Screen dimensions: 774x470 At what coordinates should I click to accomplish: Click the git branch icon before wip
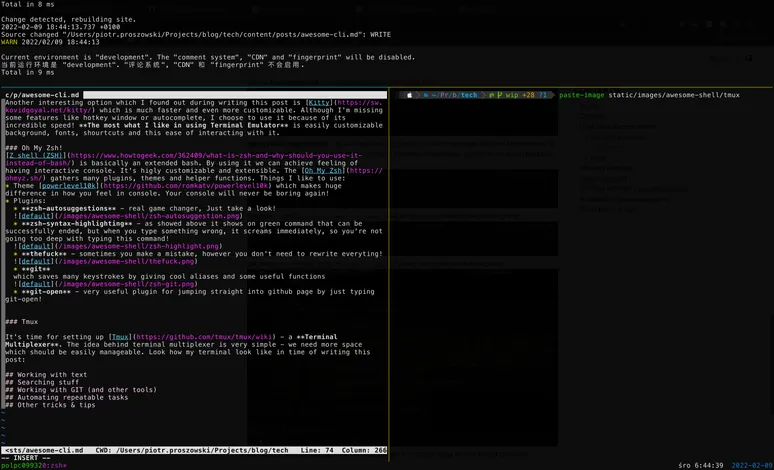(x=499, y=95)
